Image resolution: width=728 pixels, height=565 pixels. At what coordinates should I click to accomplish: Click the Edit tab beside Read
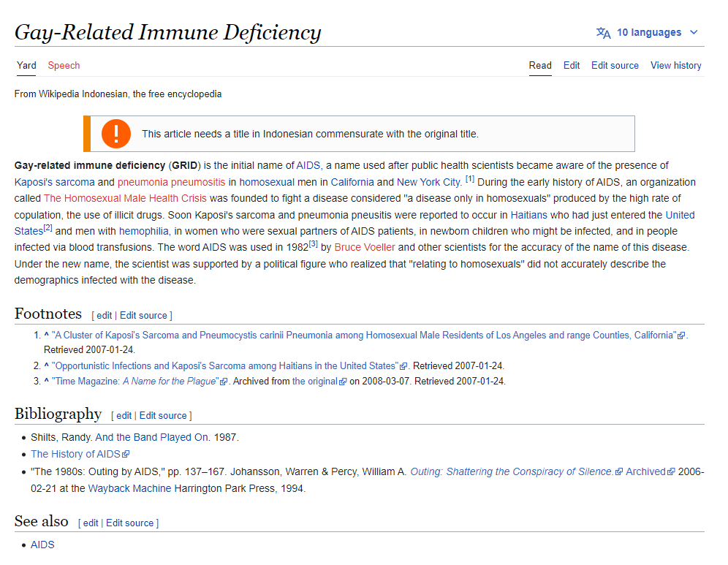tap(571, 66)
